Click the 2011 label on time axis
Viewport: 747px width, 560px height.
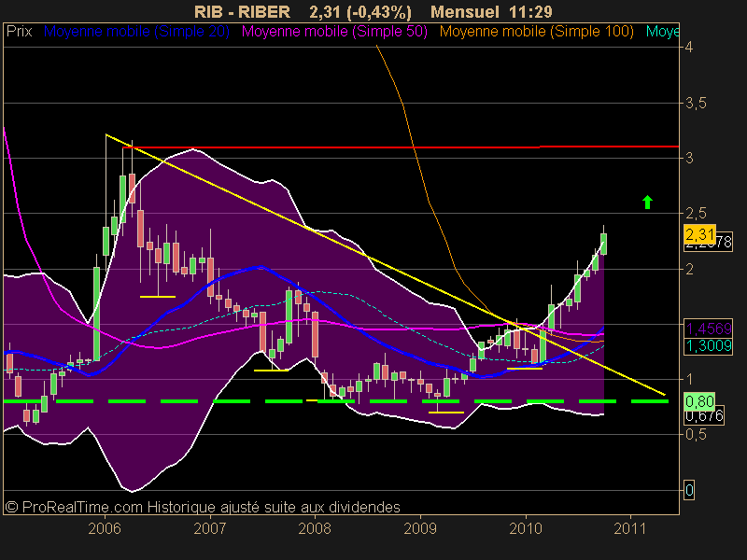(630, 528)
